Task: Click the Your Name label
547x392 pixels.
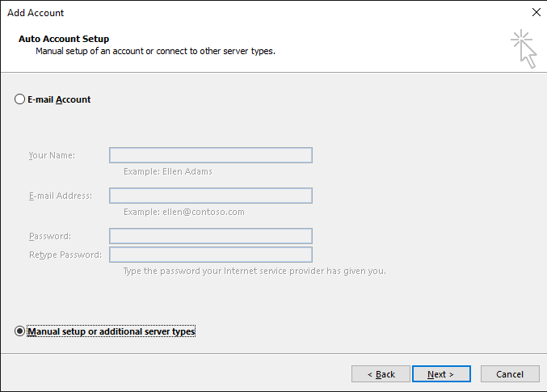Action: pos(52,155)
